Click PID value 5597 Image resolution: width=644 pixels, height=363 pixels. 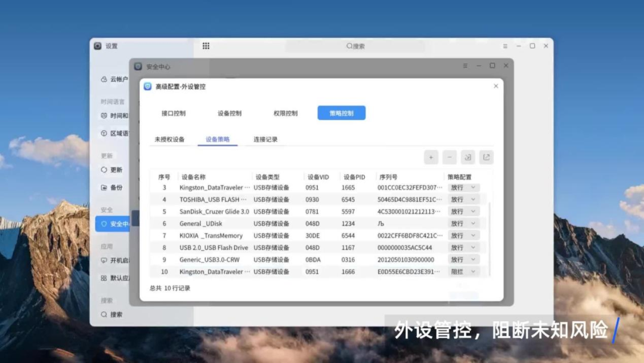348,211
